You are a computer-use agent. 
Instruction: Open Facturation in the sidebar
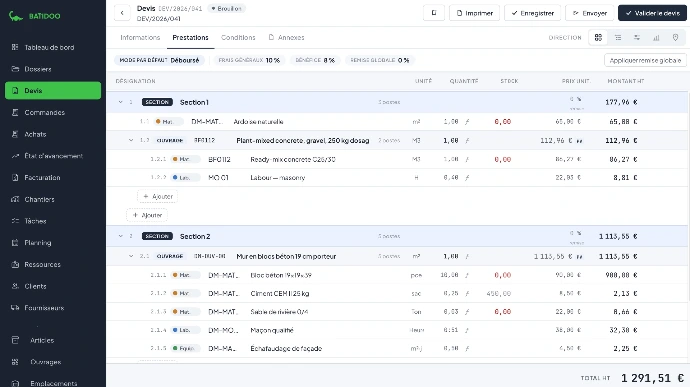coord(42,177)
